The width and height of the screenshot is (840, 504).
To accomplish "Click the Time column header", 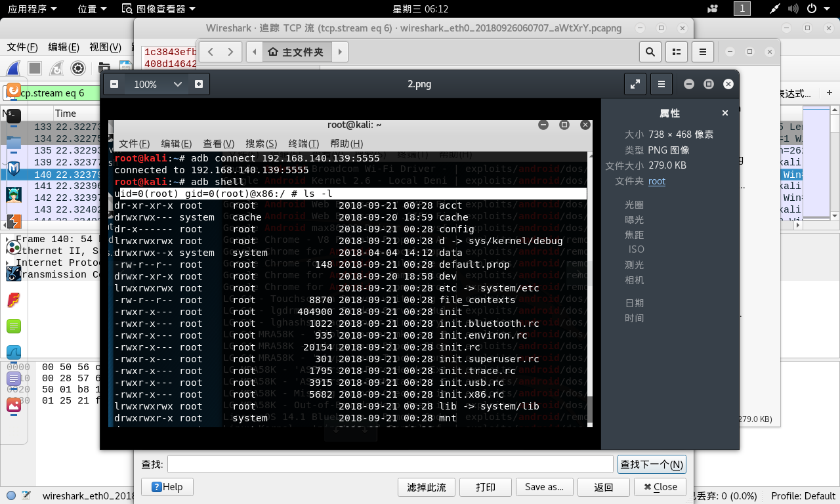I will [66, 114].
